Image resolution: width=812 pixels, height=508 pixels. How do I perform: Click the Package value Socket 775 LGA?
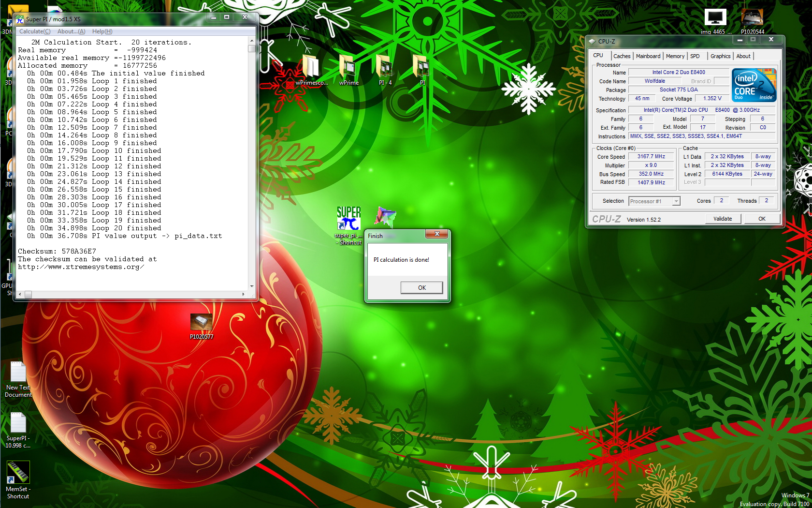(679, 90)
